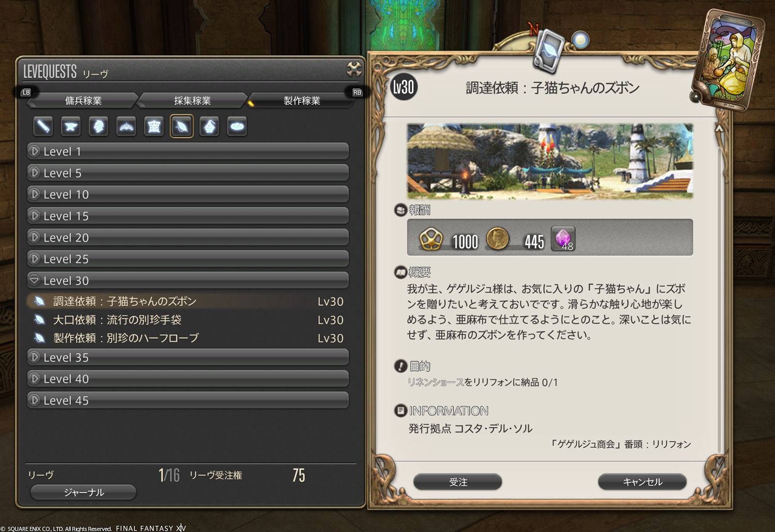Image resolution: width=775 pixels, height=532 pixels.
Task: Select the Leatherworker hide class icon
Action: (154, 126)
